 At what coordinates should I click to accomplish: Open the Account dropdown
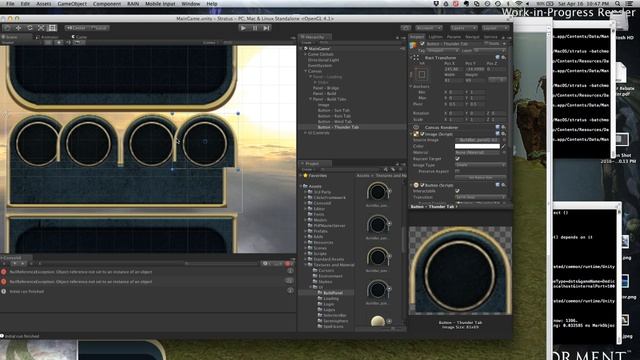(x=429, y=28)
